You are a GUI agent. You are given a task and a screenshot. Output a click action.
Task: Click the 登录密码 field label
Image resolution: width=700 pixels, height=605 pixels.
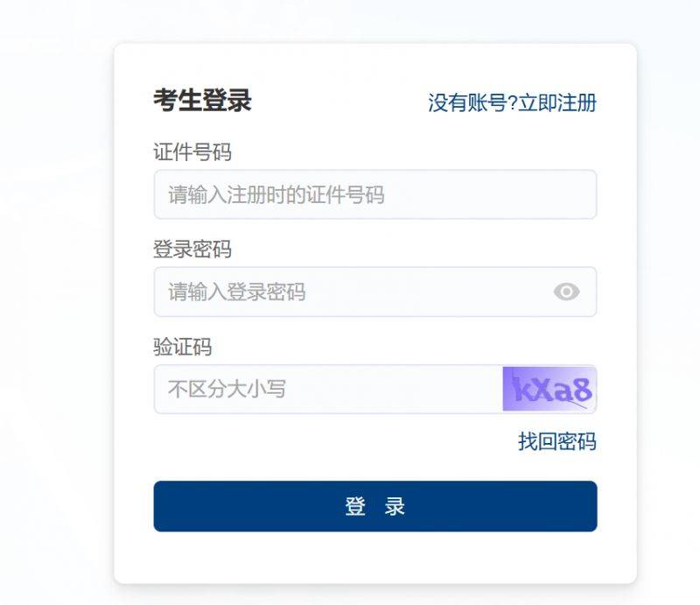click(x=192, y=250)
